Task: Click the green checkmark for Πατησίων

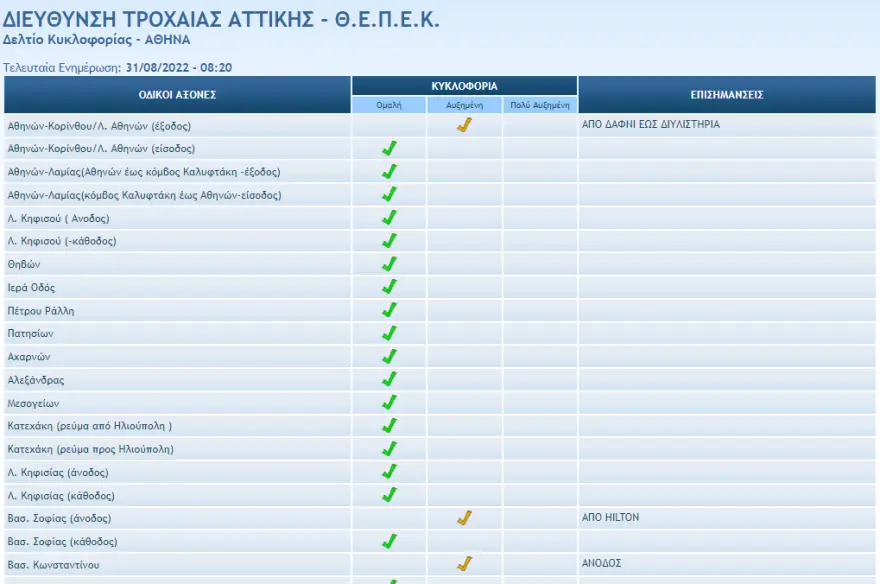Action: 390,333
